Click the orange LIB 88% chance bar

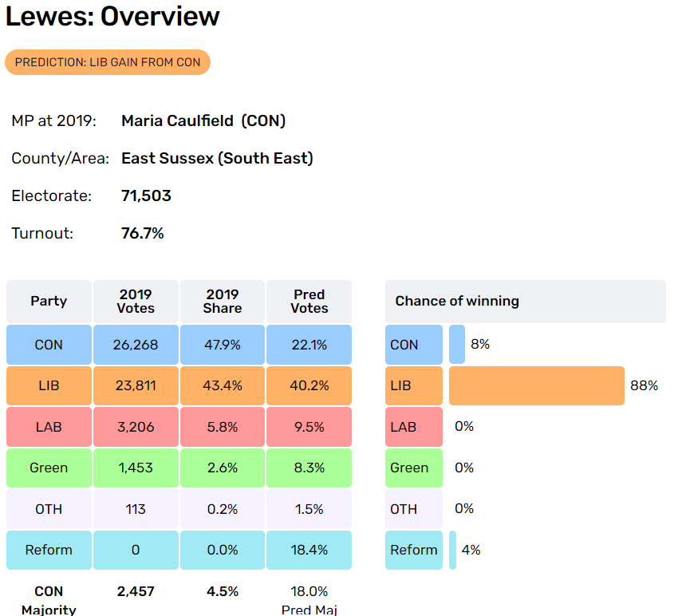pyautogui.click(x=537, y=385)
